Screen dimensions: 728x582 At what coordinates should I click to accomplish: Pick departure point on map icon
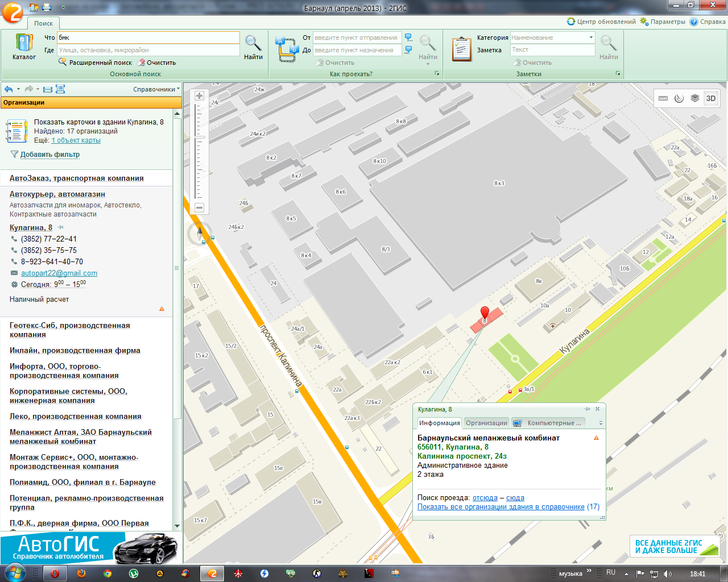pyautogui.click(x=408, y=38)
